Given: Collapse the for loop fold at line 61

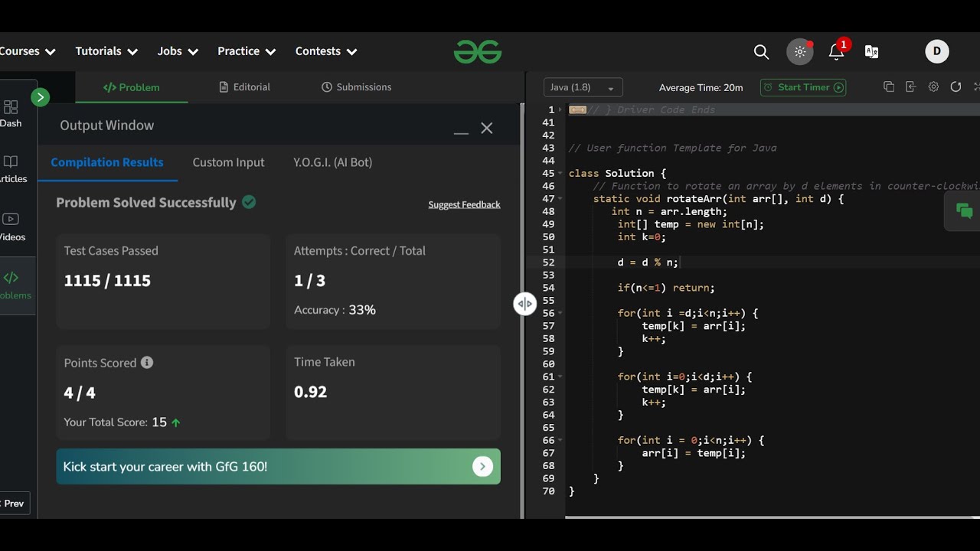Looking at the screenshot, I should coord(560,377).
